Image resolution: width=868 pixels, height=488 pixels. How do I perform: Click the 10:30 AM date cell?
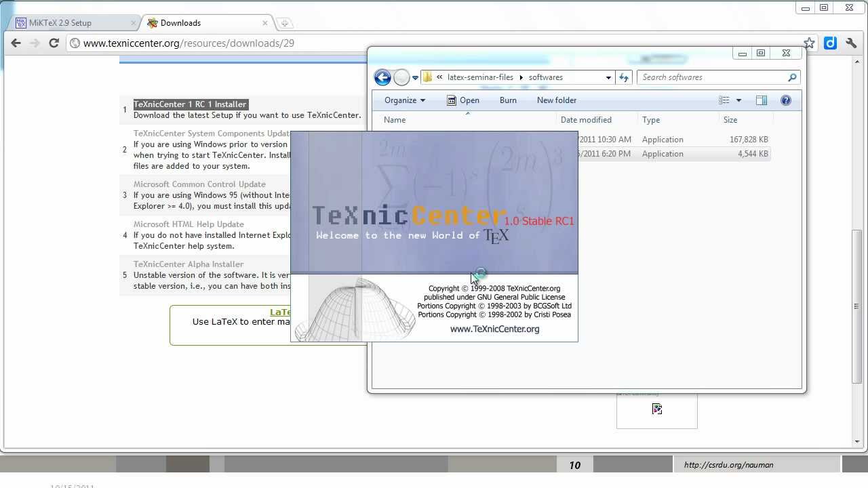tap(605, 140)
